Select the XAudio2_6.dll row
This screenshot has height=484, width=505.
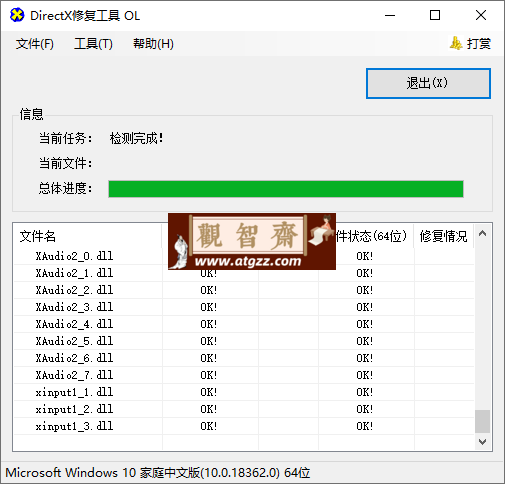(x=244, y=358)
